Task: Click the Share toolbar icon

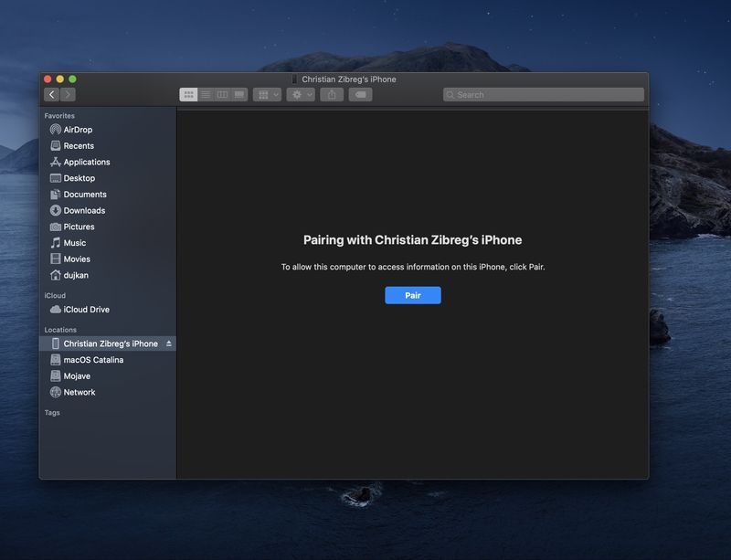Action: coord(332,95)
